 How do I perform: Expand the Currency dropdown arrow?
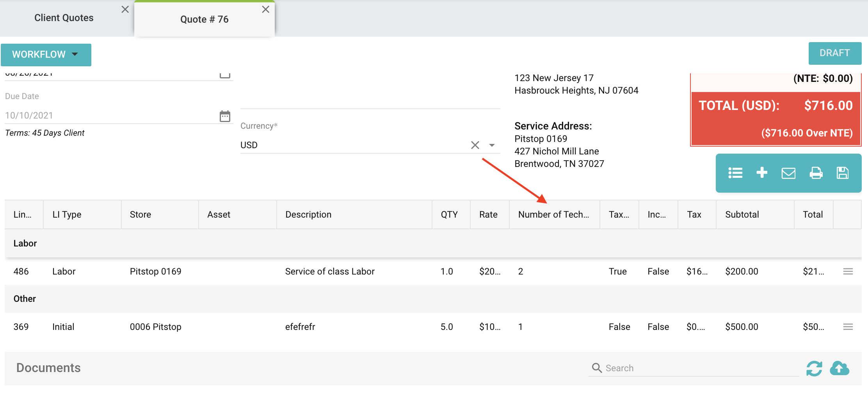click(x=492, y=145)
